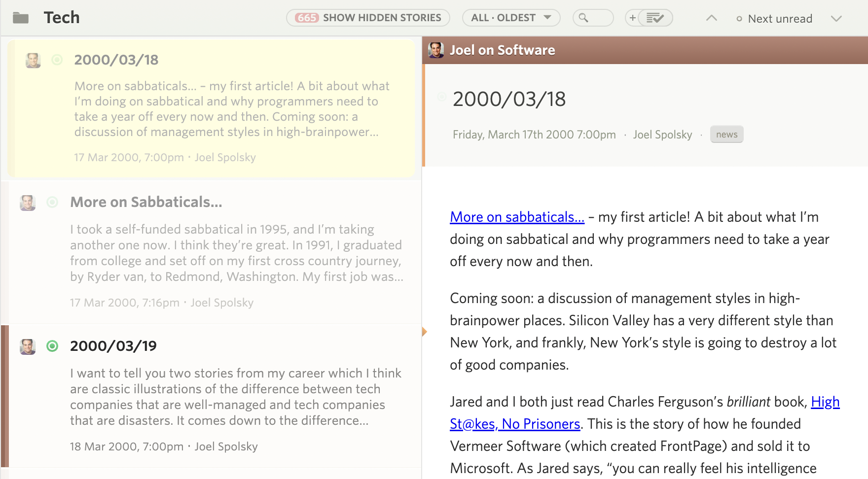Open the More on sabbaticals... link
Viewport: 868px width, 479px height.
(516, 217)
